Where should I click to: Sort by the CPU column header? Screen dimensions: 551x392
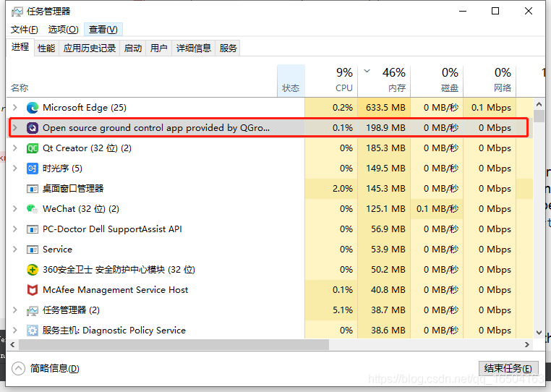click(331, 81)
